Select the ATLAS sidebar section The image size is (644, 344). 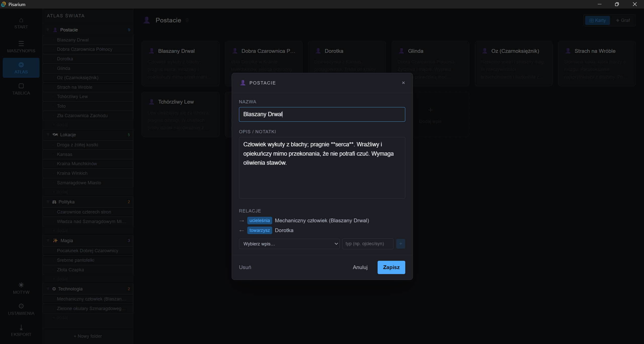coord(21,68)
